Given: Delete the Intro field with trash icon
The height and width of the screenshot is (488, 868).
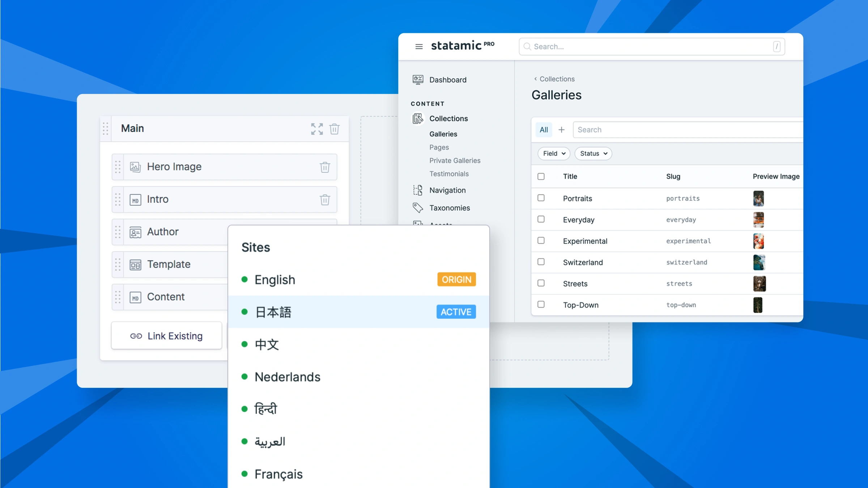Looking at the screenshot, I should [x=325, y=200].
